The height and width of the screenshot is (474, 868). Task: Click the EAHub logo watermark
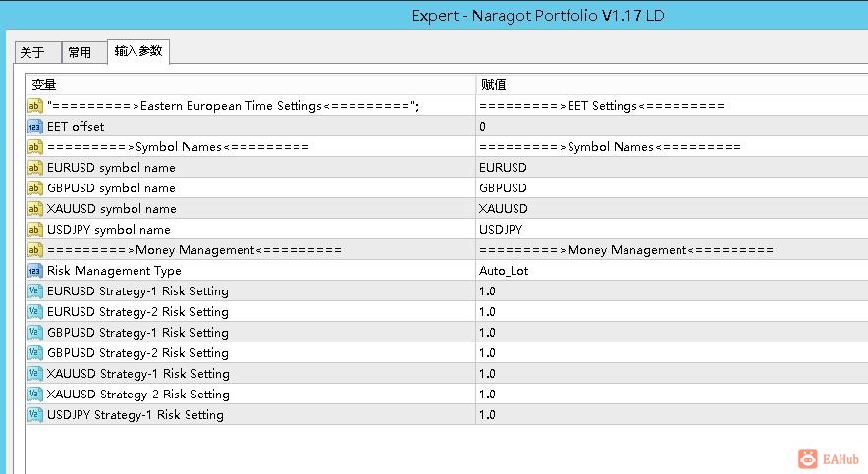(829, 459)
